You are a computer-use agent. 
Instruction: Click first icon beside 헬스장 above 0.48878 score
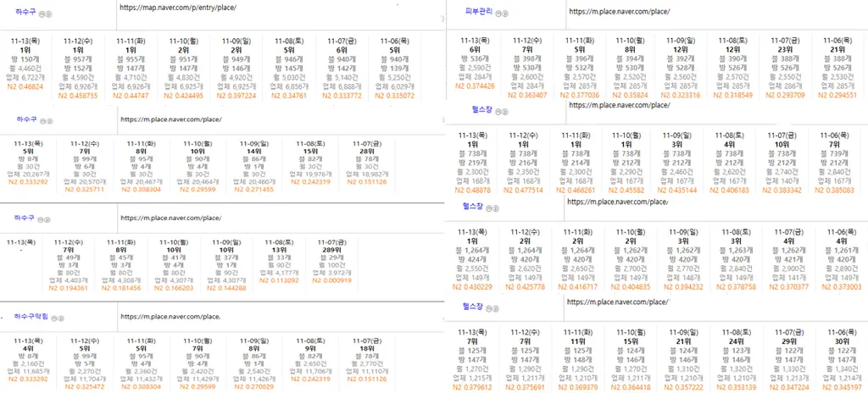point(496,109)
